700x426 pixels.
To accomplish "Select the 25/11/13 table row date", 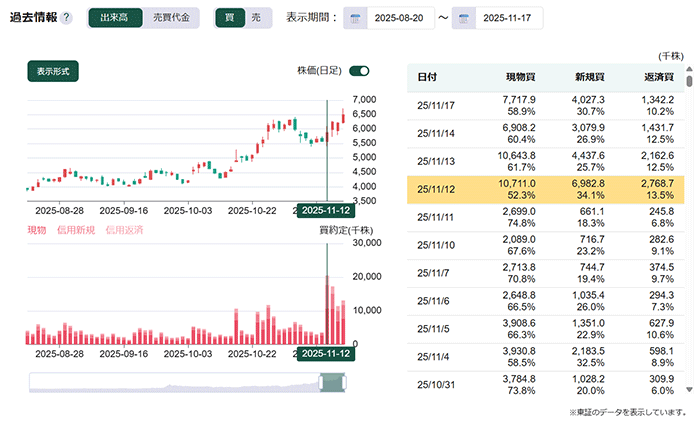I will pos(436,162).
